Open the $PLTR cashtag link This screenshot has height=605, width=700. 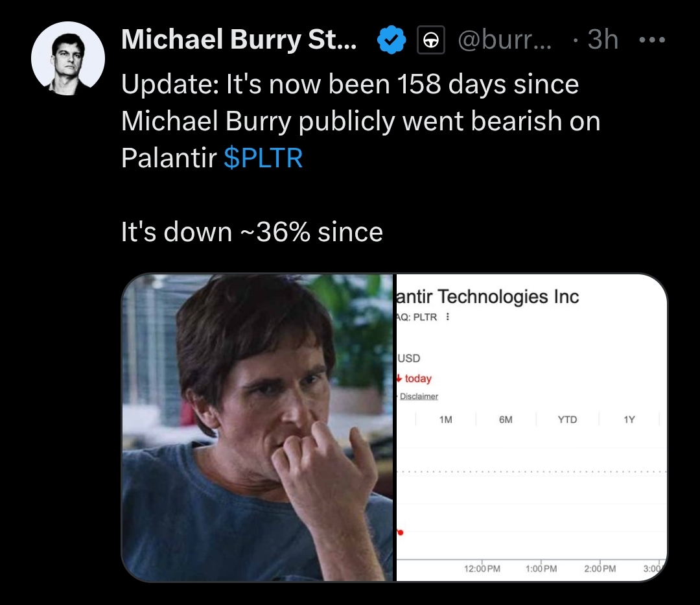263,157
